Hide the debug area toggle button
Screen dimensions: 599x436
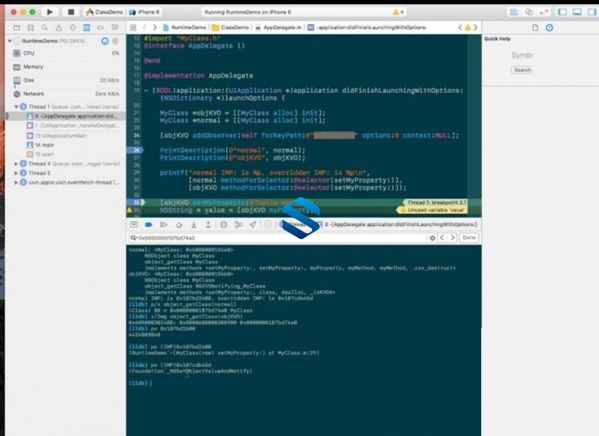(134, 225)
